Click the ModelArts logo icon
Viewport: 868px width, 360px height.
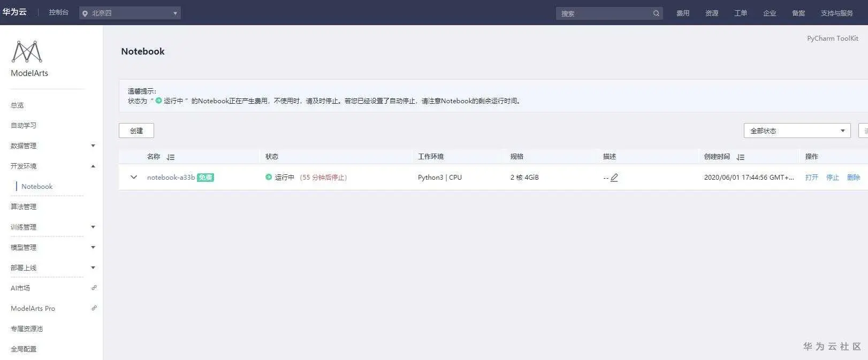tap(27, 51)
